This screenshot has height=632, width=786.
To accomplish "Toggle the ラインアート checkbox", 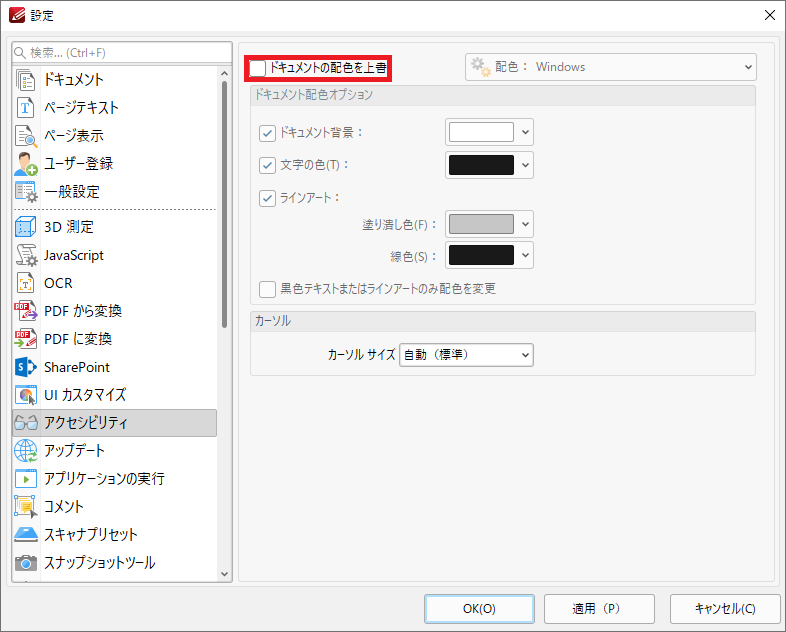I will (267, 198).
